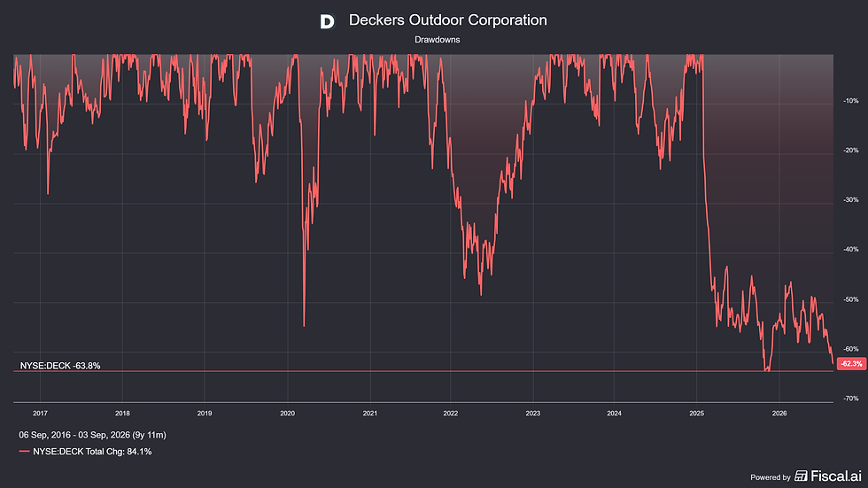
Task: Click the Deckers 'D' logo icon
Action: pyautogui.click(x=327, y=21)
